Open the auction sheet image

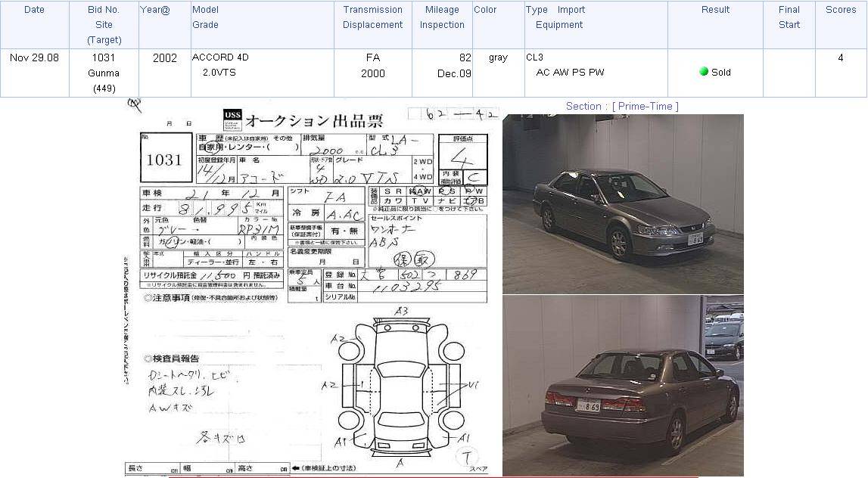(x=313, y=288)
